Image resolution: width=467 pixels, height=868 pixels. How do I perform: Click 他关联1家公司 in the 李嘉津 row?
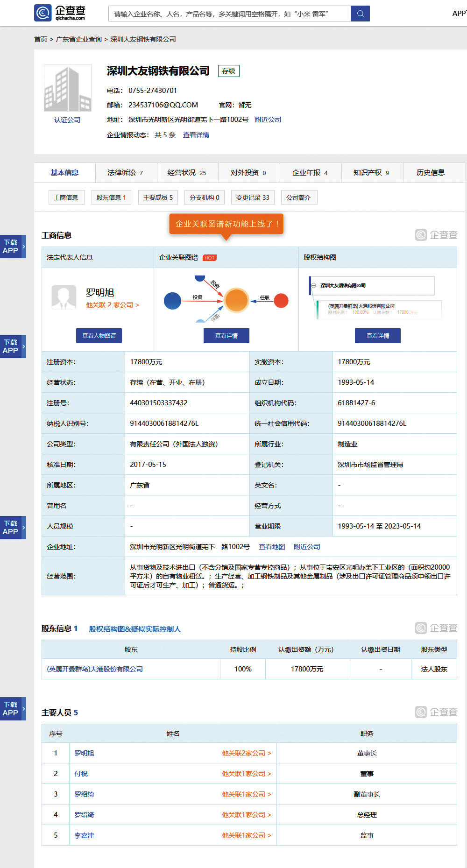pyautogui.click(x=247, y=835)
